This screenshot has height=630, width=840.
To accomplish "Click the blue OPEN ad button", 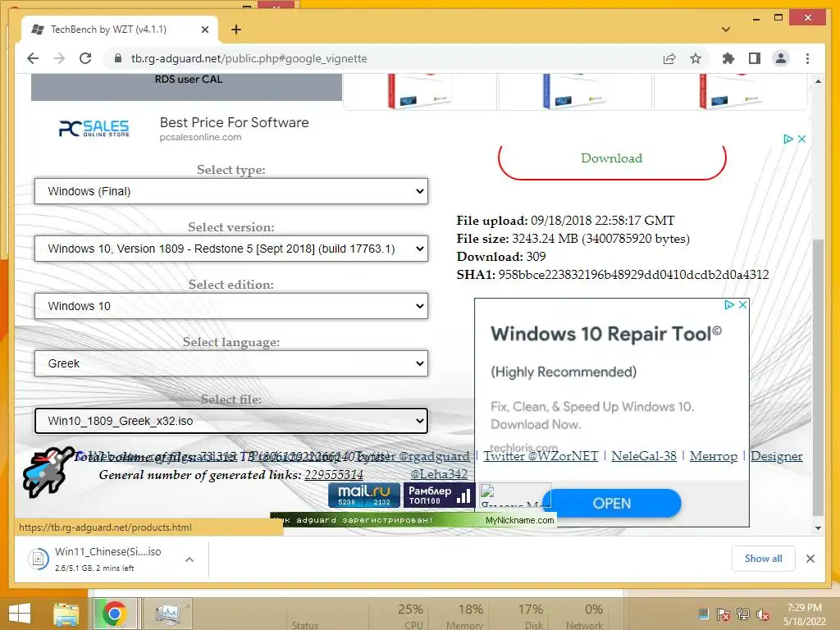I will (612, 504).
